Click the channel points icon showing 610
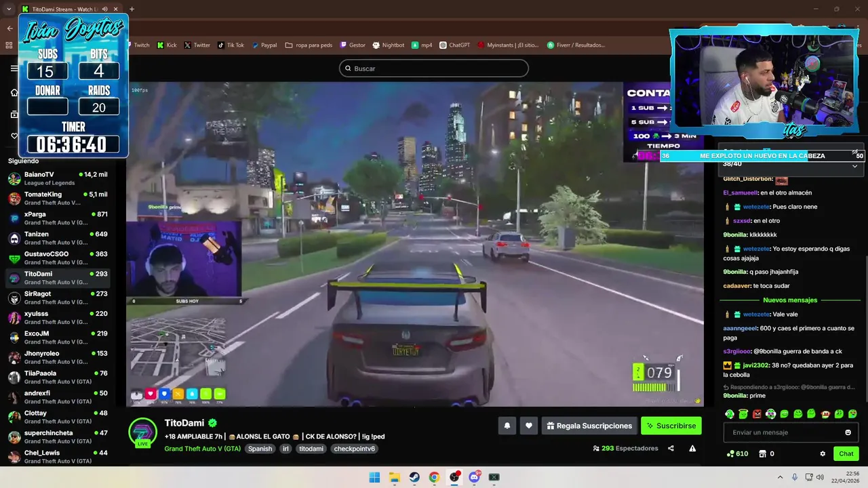This screenshot has width=868, height=488. (x=730, y=453)
